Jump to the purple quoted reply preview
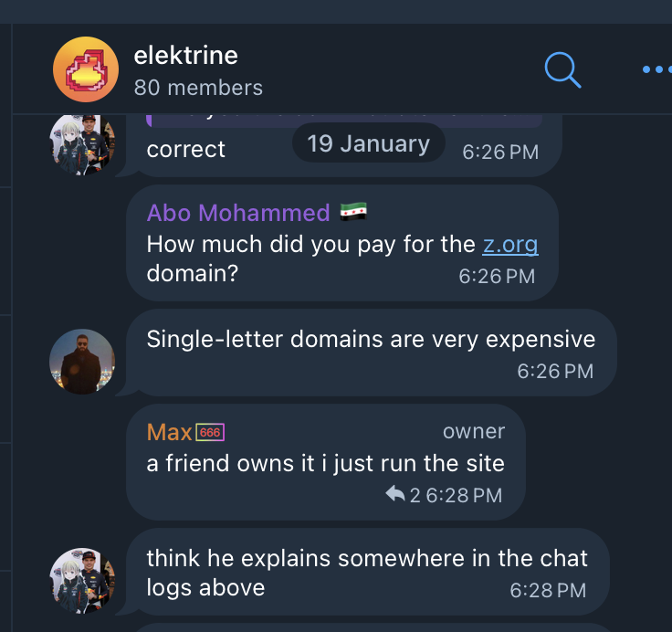Screen dimensions: 672x632 tap(345, 120)
